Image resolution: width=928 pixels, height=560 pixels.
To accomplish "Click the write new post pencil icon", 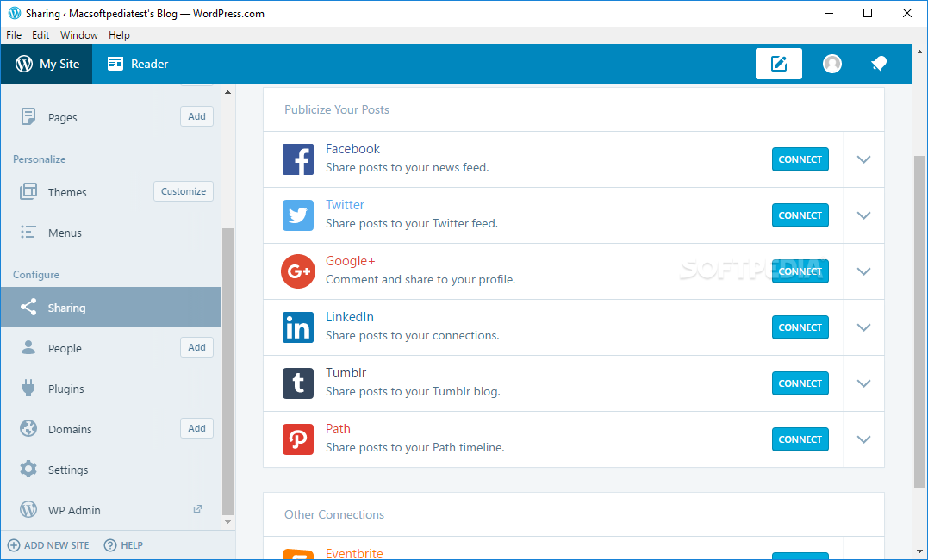I will (x=778, y=64).
